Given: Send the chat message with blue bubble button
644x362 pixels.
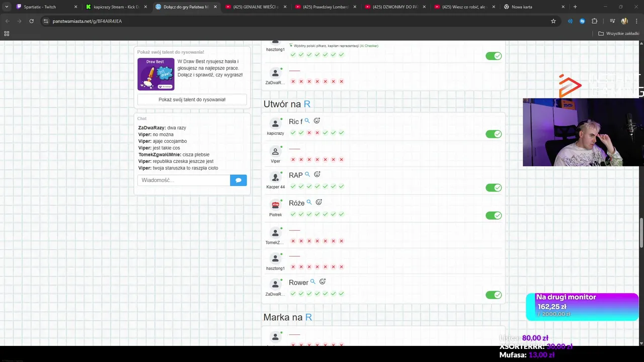Looking at the screenshot, I should [x=238, y=180].
